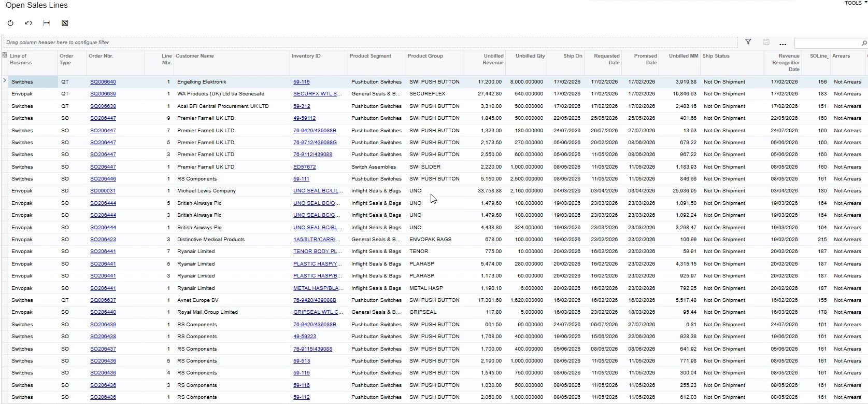Open order link SQ006640

[103, 82]
